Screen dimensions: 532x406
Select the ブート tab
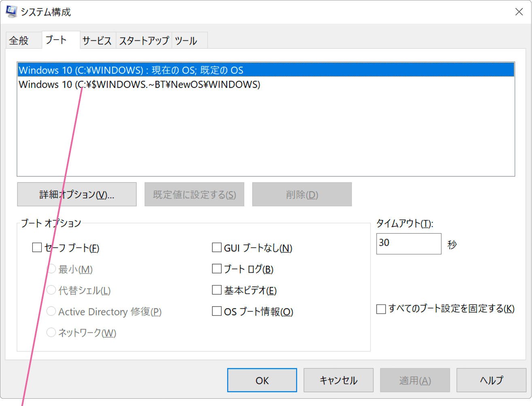click(61, 40)
